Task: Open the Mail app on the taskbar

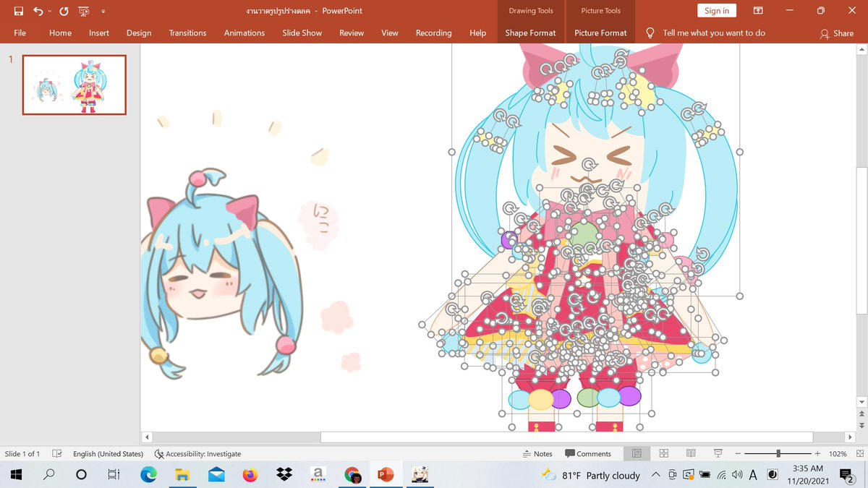Action: [216, 475]
